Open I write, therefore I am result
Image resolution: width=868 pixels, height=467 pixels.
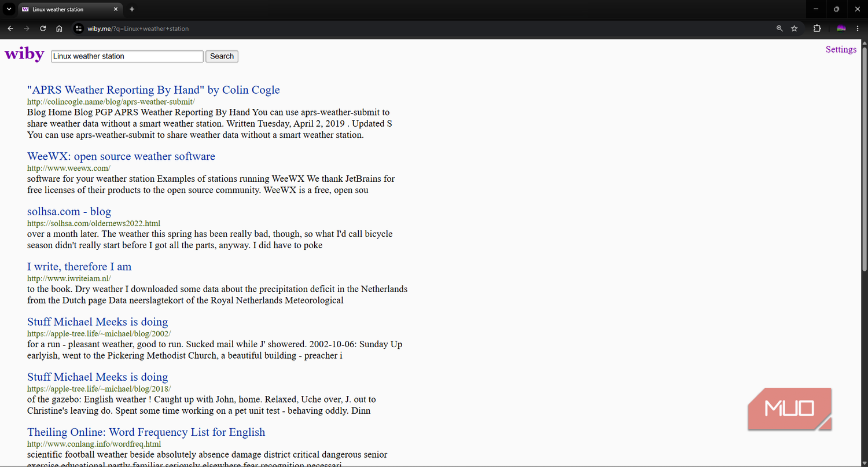point(79,267)
